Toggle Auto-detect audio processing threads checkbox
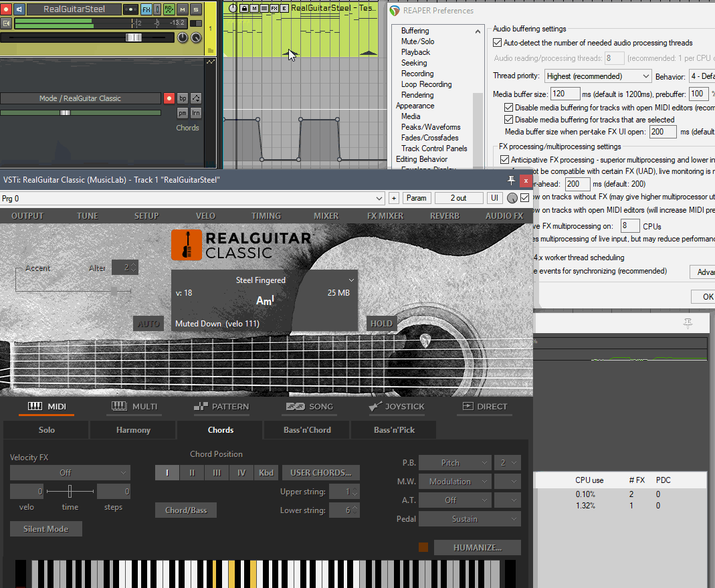 pyautogui.click(x=498, y=43)
